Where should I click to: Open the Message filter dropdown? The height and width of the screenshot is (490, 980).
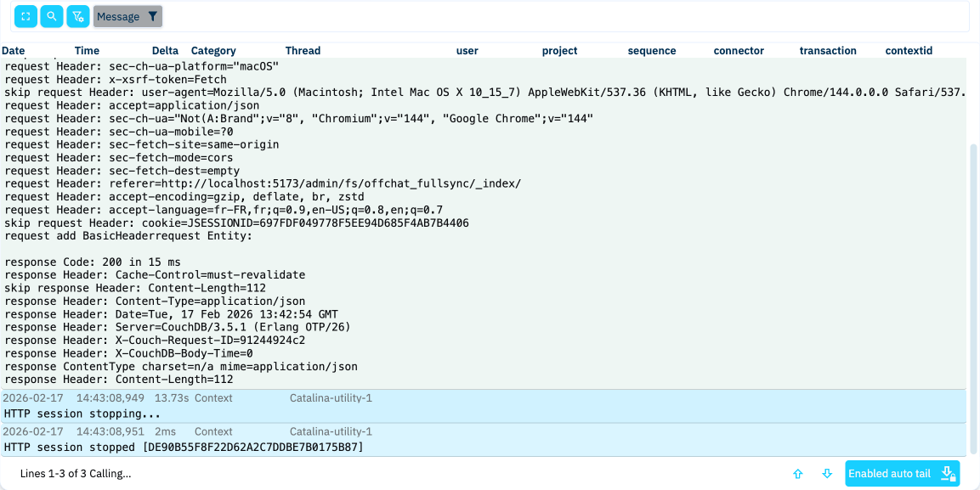(x=119, y=16)
